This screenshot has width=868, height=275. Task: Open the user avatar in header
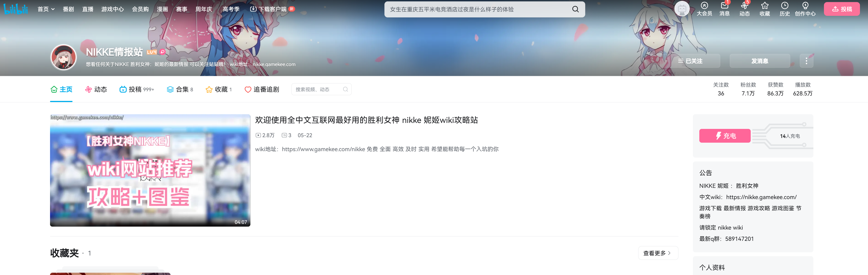click(682, 9)
